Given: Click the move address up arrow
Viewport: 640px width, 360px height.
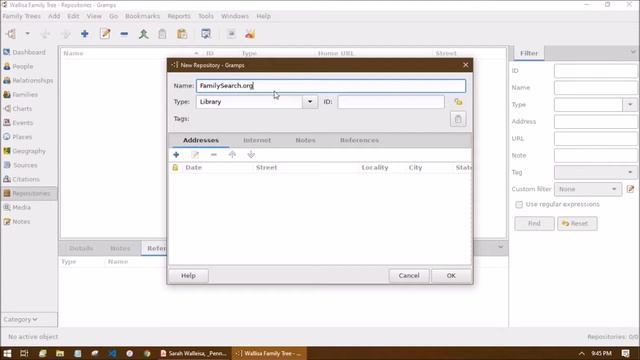Looking at the screenshot, I should 232,155.
